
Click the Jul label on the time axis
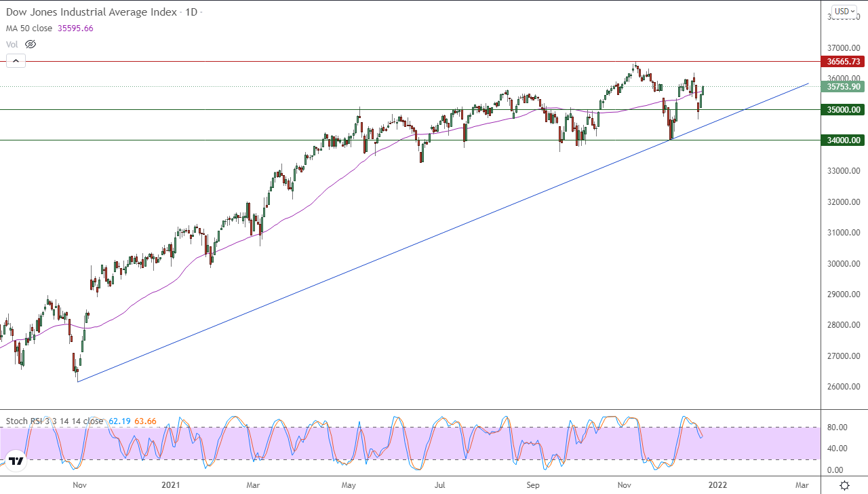pos(440,485)
